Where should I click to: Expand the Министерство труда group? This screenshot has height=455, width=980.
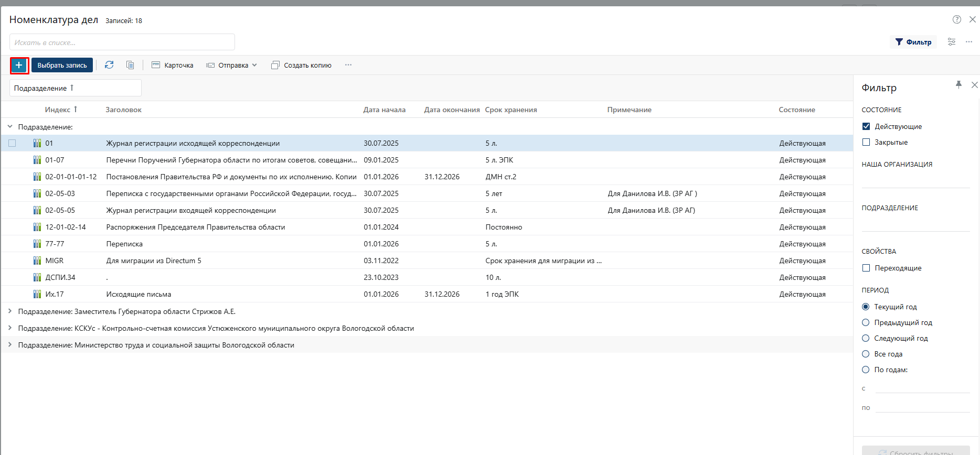(10, 345)
